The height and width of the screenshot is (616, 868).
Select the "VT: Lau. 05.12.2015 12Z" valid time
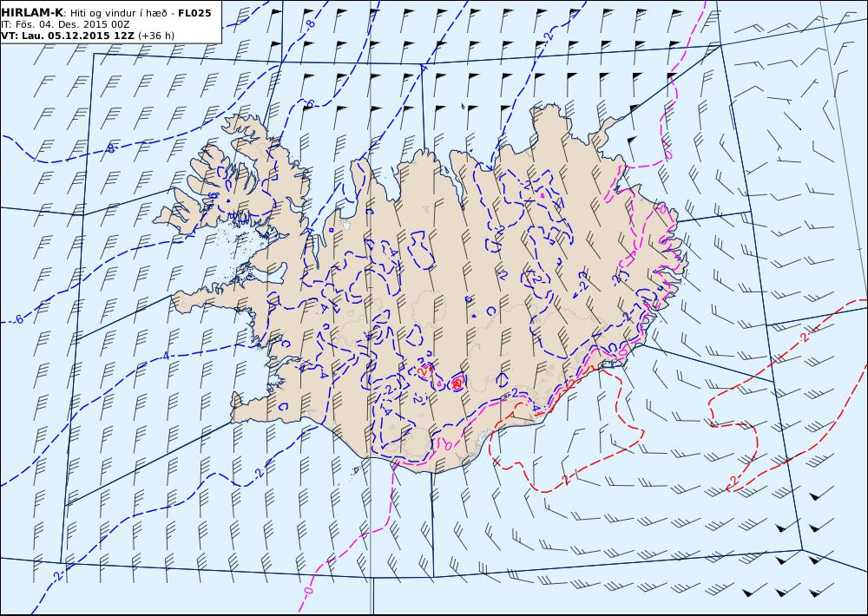(68, 36)
